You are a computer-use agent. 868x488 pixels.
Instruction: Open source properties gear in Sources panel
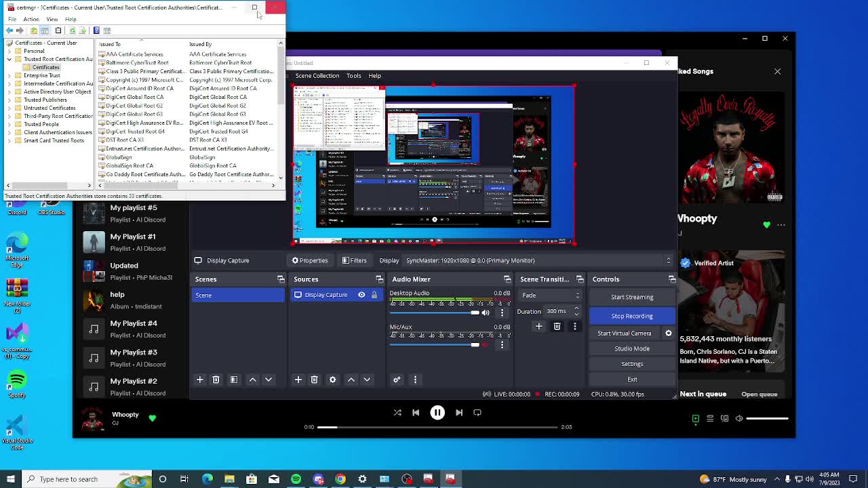(332, 380)
